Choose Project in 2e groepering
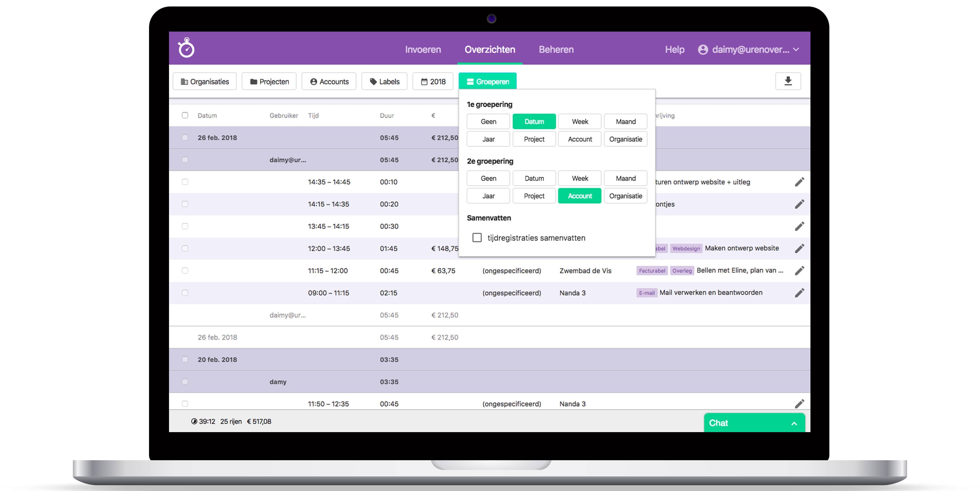 tap(534, 196)
